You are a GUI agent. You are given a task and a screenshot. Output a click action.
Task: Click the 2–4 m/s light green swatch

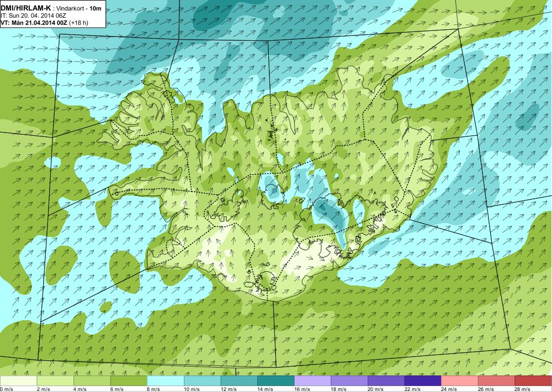[55, 381]
